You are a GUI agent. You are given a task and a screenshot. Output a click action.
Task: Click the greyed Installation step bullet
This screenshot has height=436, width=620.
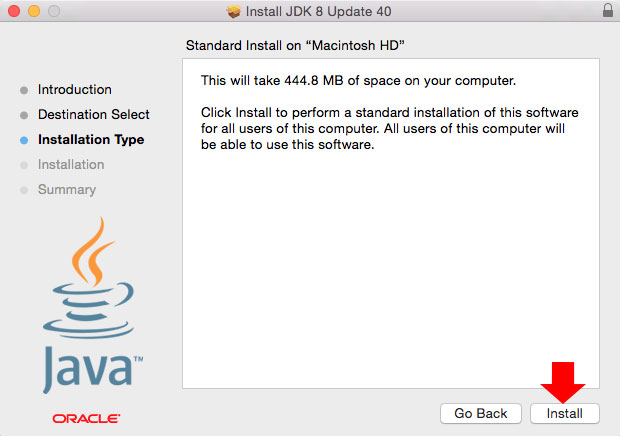(x=24, y=165)
